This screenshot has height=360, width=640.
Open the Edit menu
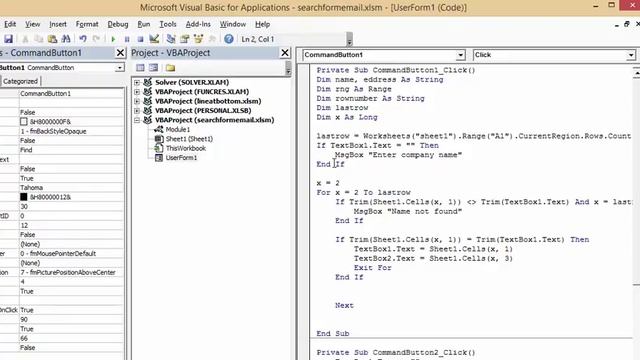click(10, 24)
